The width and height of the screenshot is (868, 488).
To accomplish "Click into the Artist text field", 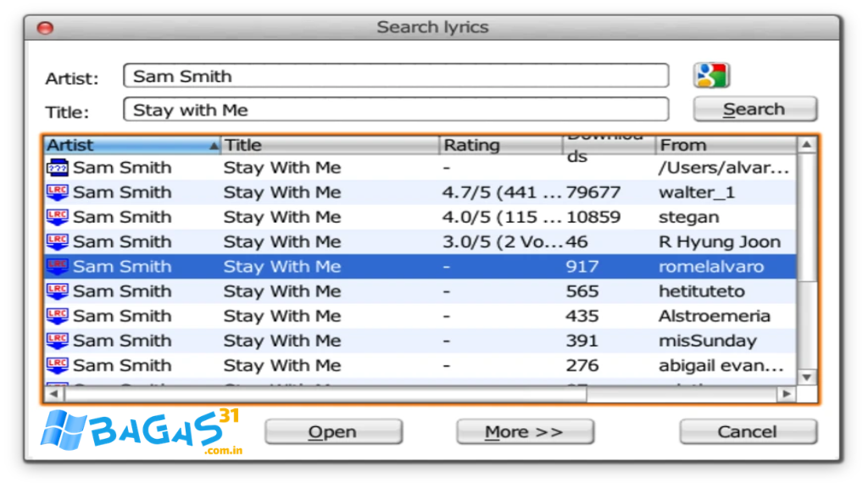I will tap(395, 76).
